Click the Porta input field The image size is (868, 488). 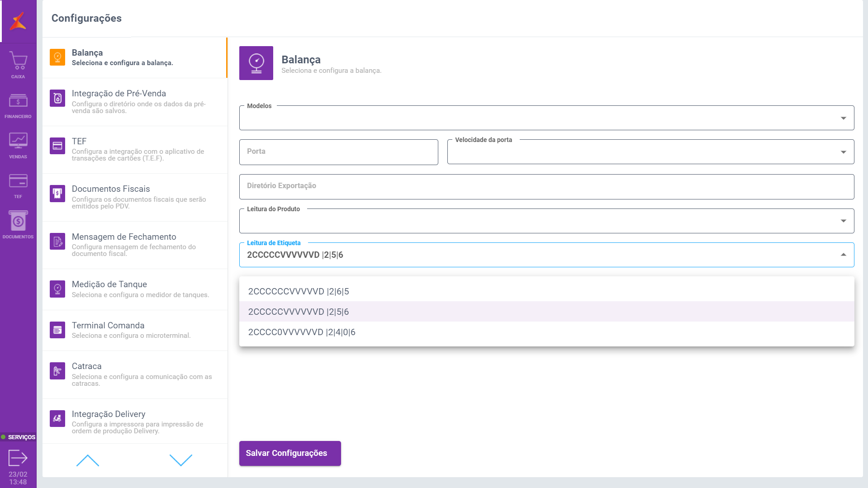(338, 152)
